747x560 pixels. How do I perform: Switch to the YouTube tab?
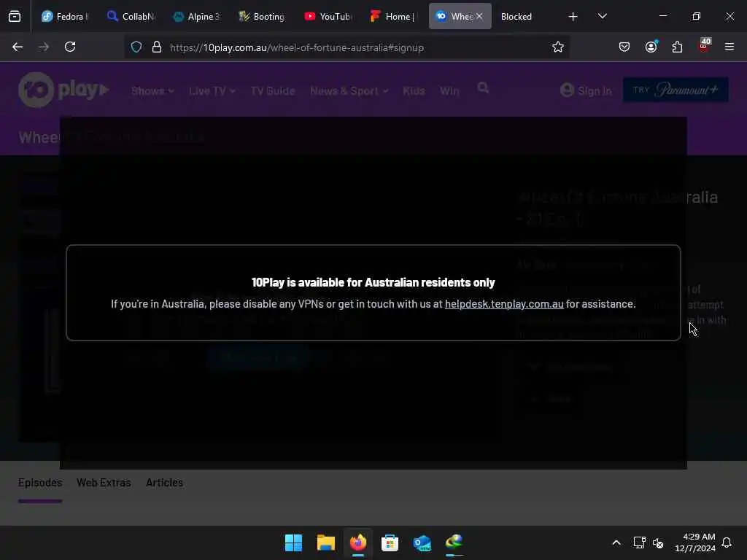(x=328, y=16)
